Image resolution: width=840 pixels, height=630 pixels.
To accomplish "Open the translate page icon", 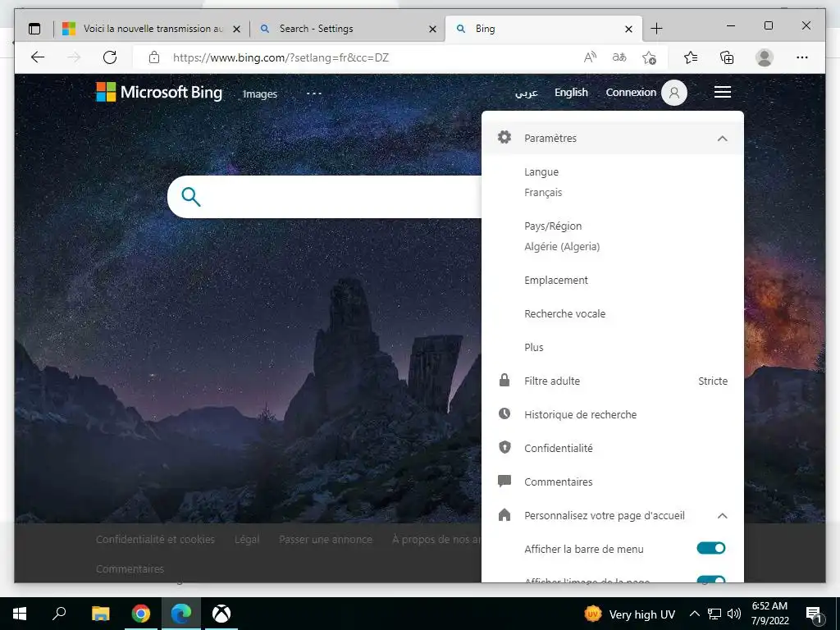I will [x=619, y=57].
